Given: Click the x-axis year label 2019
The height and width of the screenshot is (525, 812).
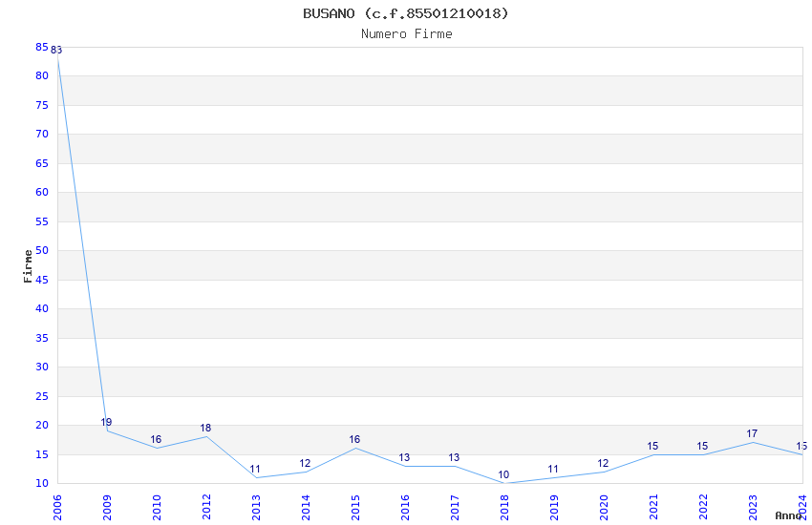Looking at the screenshot, I should coord(554,507).
